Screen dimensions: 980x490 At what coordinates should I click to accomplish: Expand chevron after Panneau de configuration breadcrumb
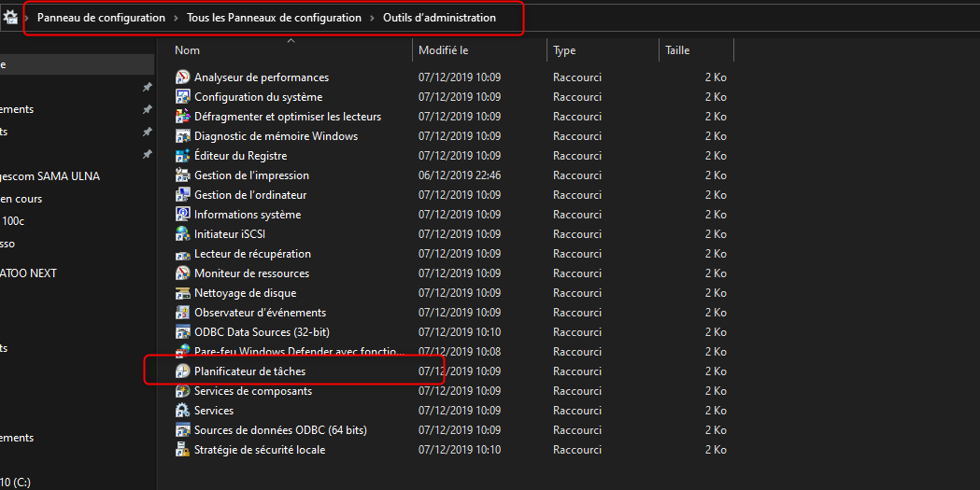pos(177,18)
